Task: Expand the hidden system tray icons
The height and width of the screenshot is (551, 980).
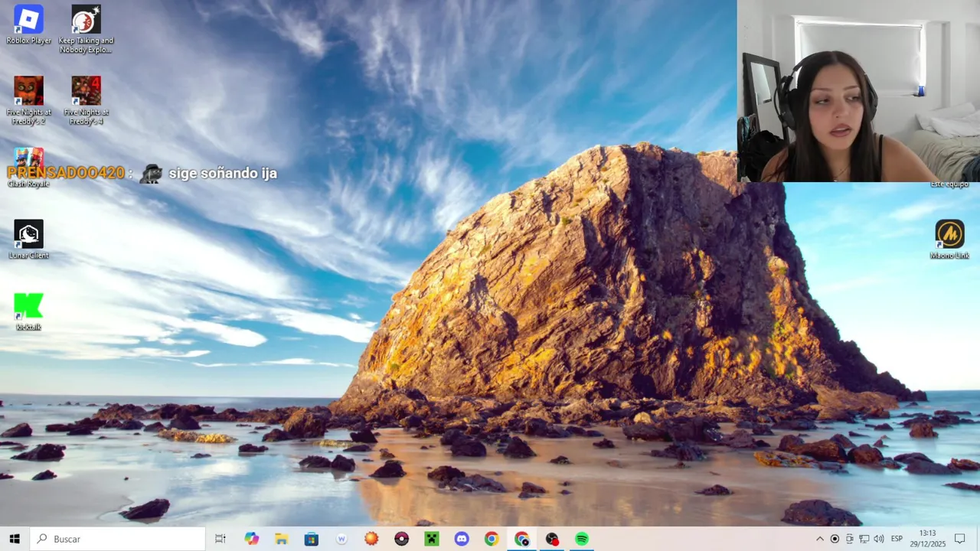Action: pos(820,539)
